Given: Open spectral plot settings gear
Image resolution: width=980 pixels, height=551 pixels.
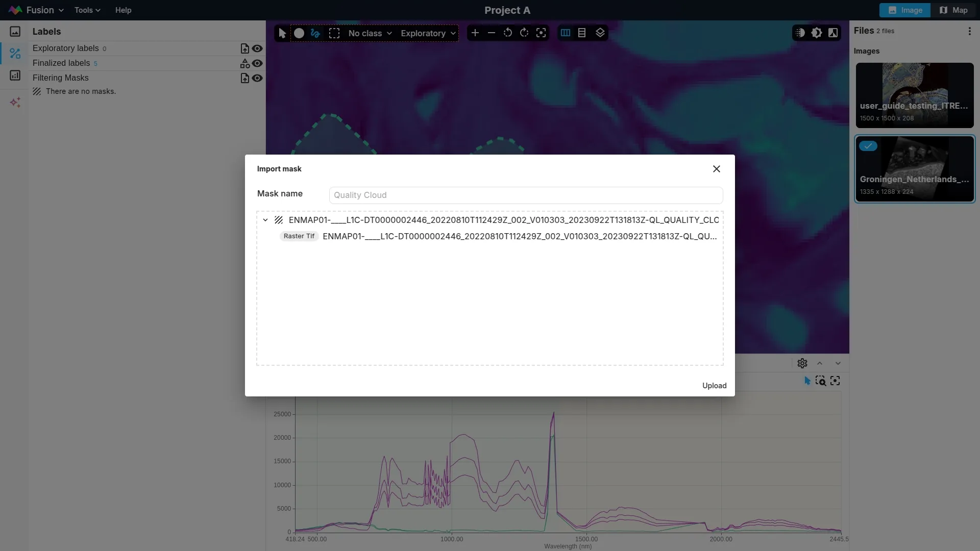Looking at the screenshot, I should click(802, 363).
